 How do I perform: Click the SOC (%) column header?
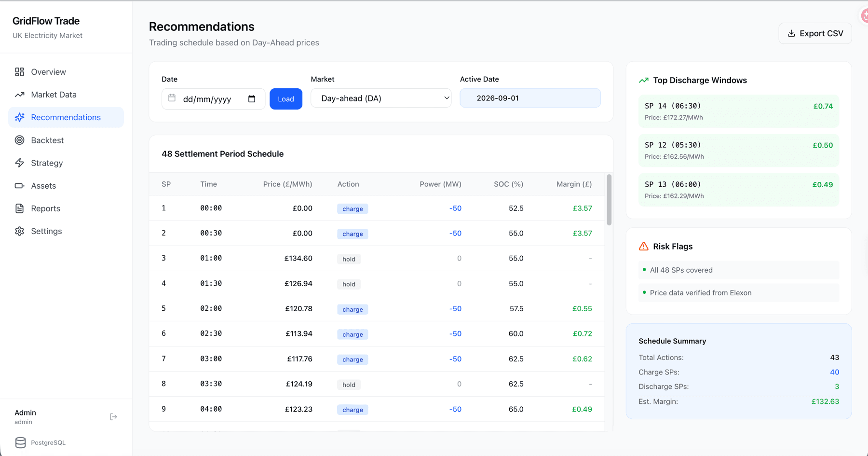point(508,184)
